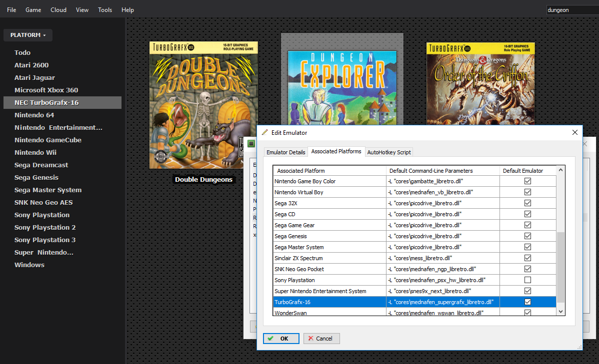Toggle default emulator checkbox for Sega 32X
599x364 pixels.
pyautogui.click(x=527, y=203)
